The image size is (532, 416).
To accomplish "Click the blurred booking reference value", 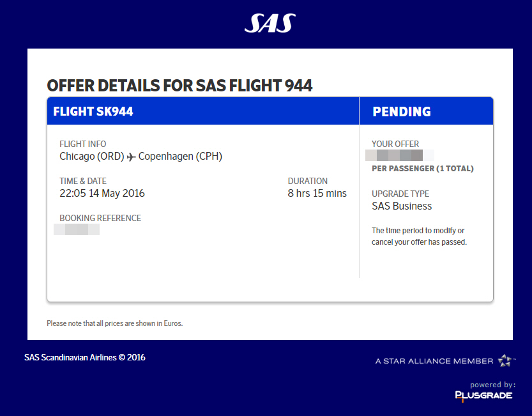I will click(77, 229).
